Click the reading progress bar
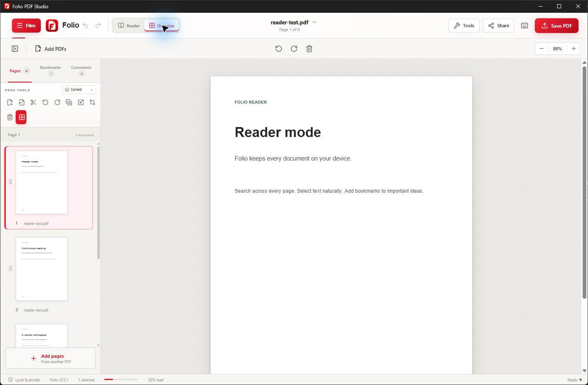The width and height of the screenshot is (588, 385). pos(121,380)
